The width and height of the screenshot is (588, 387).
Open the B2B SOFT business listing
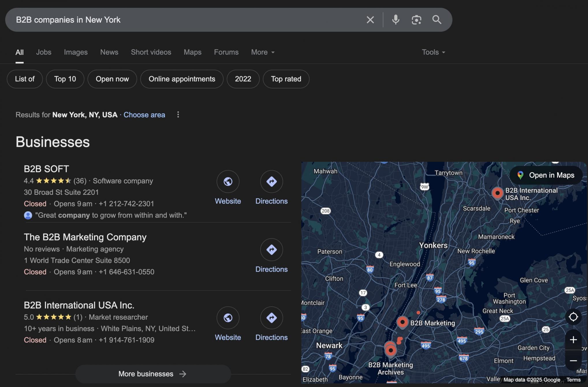tap(46, 169)
